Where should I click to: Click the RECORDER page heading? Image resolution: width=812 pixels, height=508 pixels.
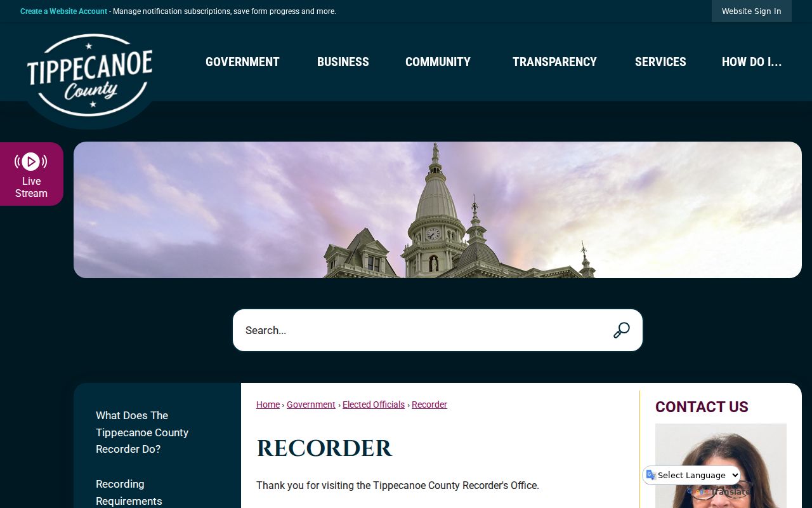coord(324,448)
